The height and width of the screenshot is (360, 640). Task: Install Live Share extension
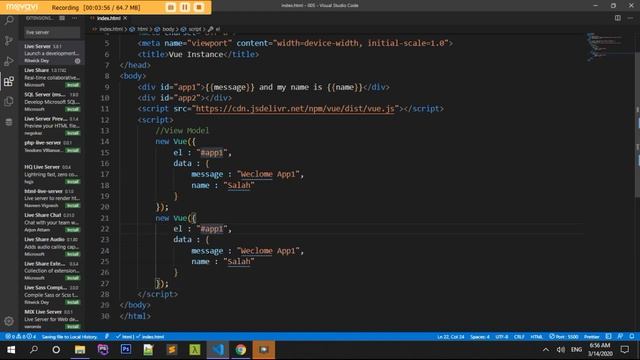(x=73, y=85)
